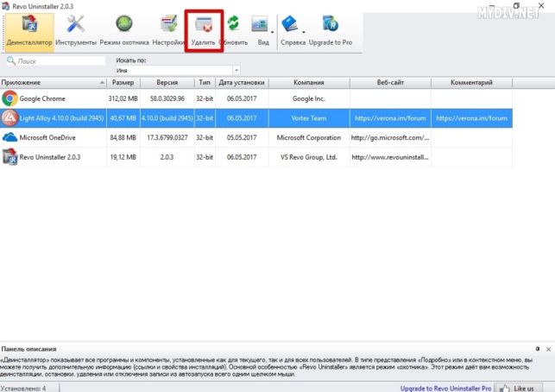
Task: Click the go.microsoft.com website cell
Action: tap(390, 138)
